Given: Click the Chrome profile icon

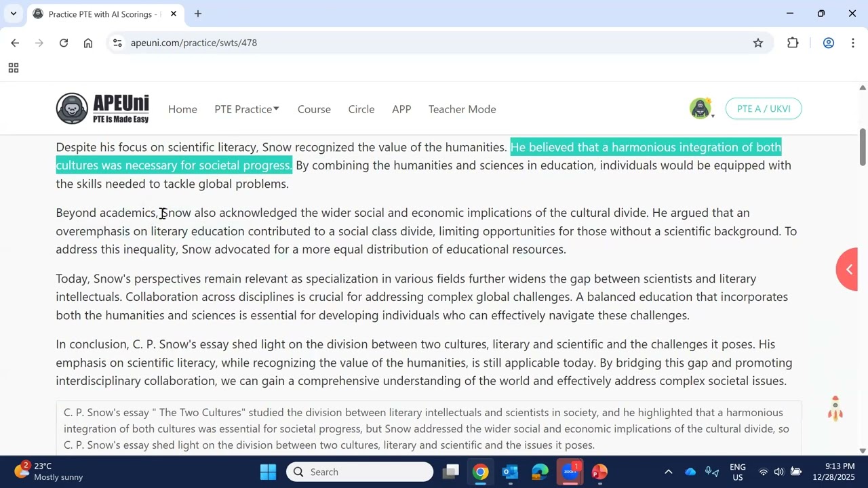Looking at the screenshot, I should tap(828, 43).
